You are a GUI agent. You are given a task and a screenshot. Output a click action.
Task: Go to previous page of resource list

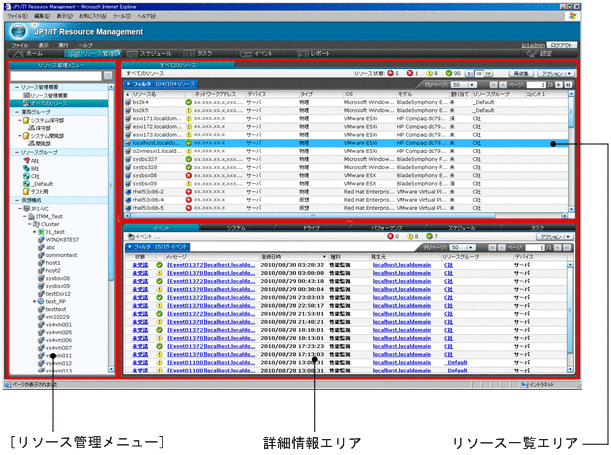[503, 85]
